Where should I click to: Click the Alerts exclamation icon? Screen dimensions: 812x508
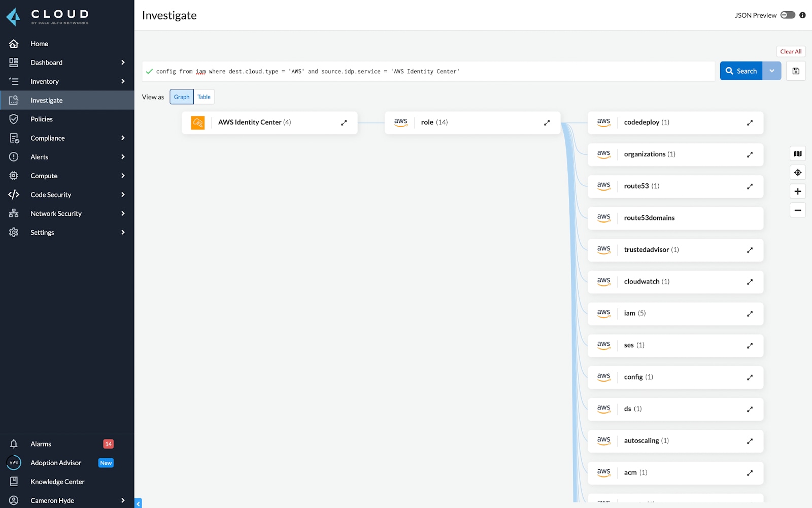click(14, 157)
